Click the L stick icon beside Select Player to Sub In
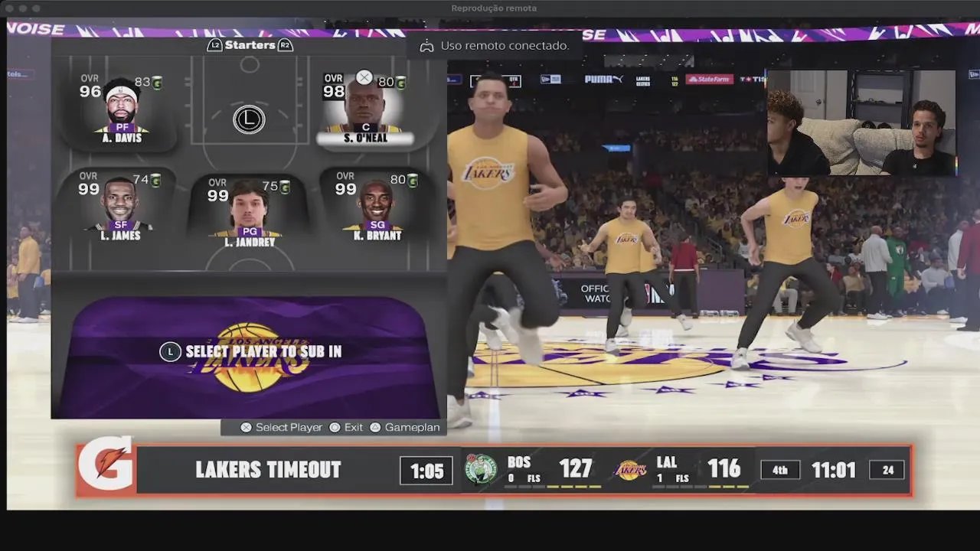This screenshot has height=551, width=980. coord(170,352)
